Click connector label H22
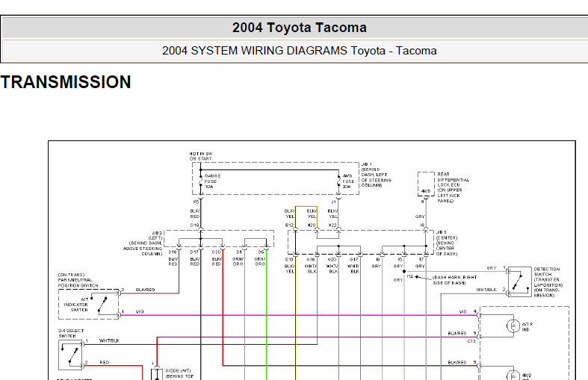This screenshot has height=380, width=588. (x=332, y=225)
